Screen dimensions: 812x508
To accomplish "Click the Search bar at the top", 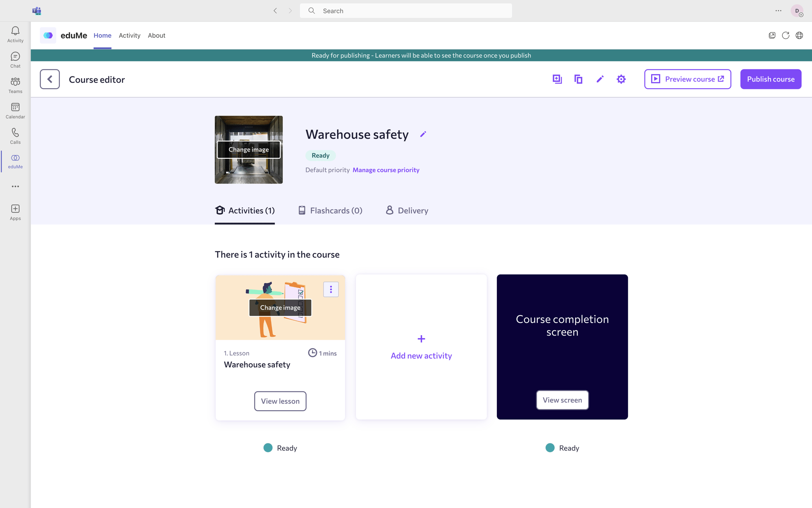I will click(x=405, y=11).
